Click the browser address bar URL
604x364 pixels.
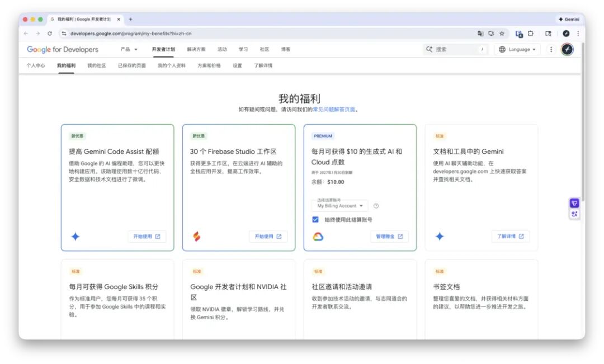[131, 34]
